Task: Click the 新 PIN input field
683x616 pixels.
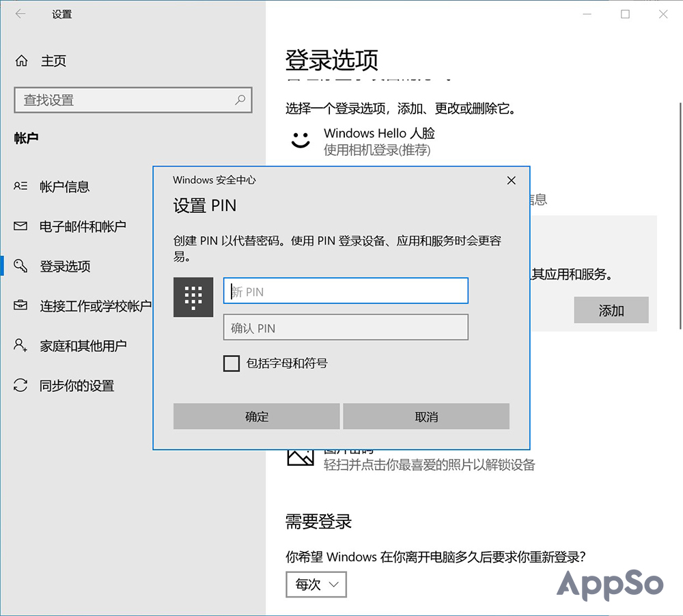Action: point(345,290)
